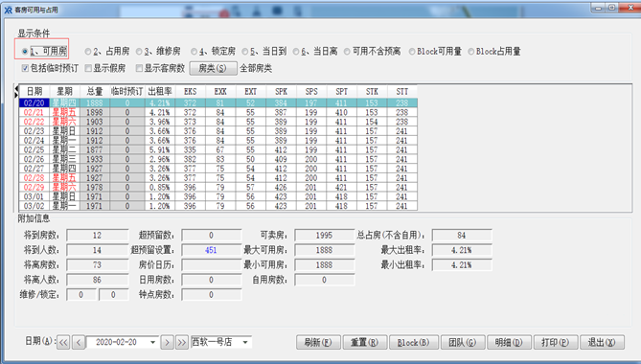Go to next day with > button
Screen dimensions: 641x364
click(x=167, y=342)
